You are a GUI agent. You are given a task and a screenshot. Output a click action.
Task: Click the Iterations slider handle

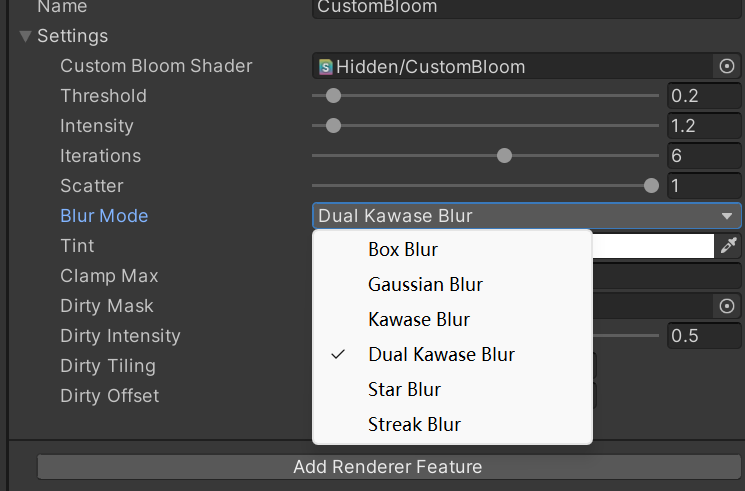coord(505,156)
